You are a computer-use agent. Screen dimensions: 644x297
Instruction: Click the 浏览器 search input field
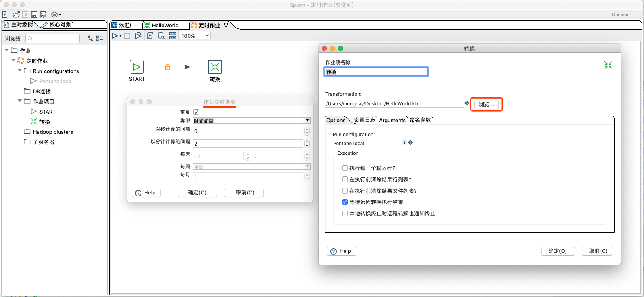click(x=52, y=39)
